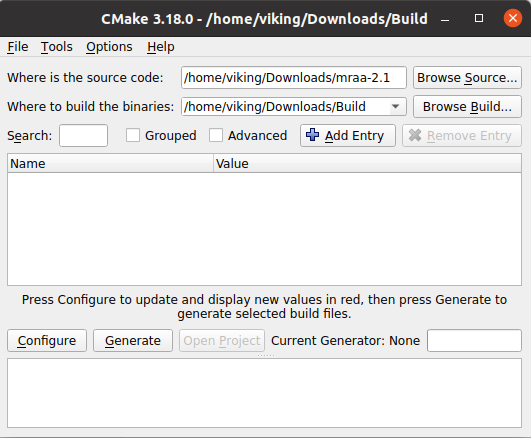Enable the Grouped checkbox

[133, 135]
